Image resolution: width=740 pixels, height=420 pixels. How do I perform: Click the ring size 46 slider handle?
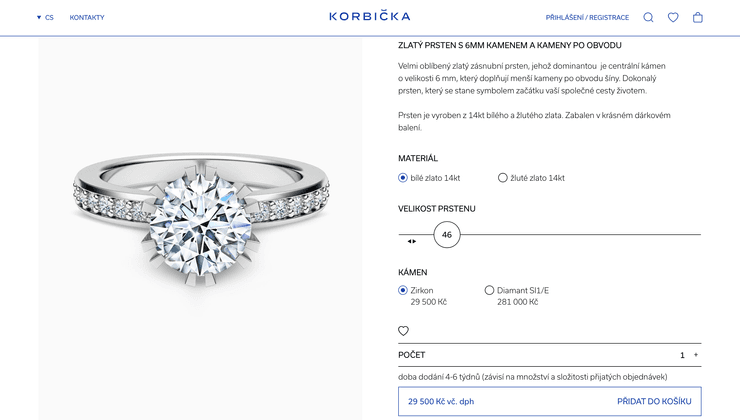coord(447,235)
